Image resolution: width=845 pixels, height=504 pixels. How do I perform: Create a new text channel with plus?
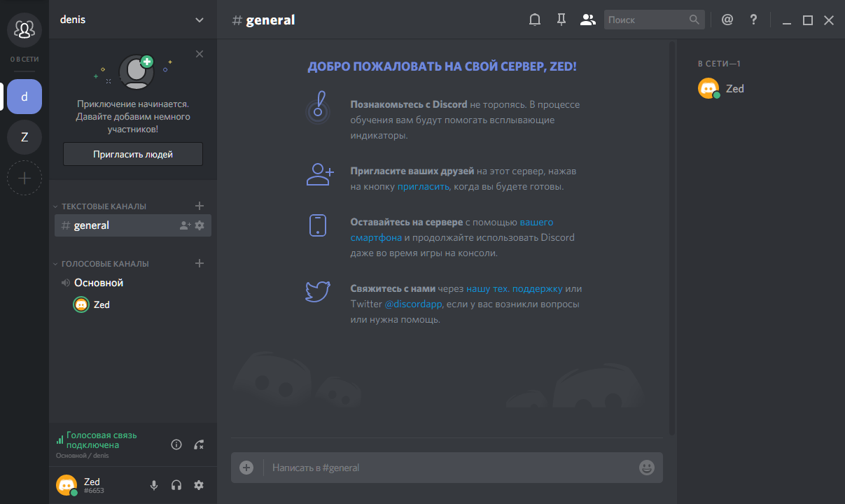point(200,206)
